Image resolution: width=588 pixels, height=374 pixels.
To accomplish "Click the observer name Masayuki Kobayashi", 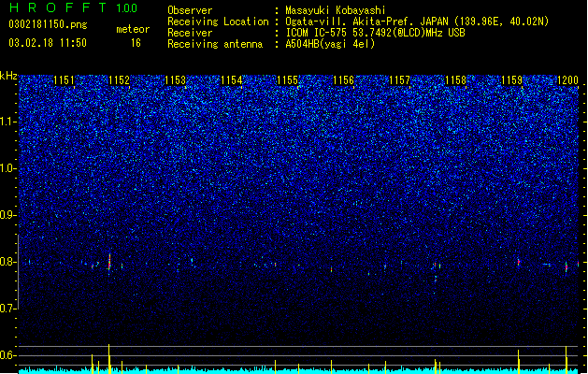I will [x=336, y=10].
